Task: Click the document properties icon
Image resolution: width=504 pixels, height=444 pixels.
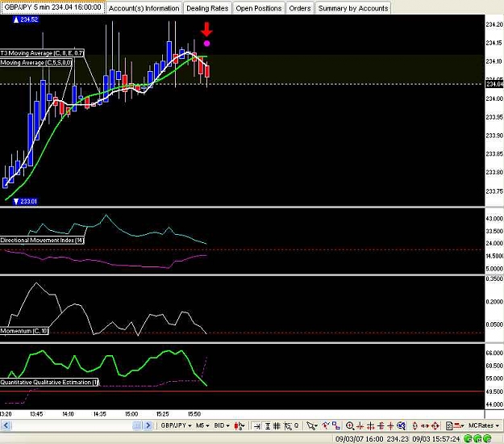Action: pyautogui.click(x=449, y=426)
